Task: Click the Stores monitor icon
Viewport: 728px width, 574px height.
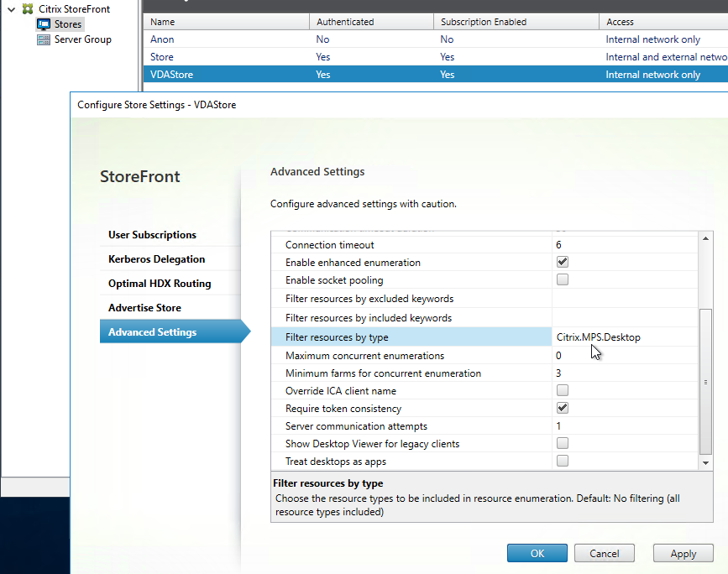Action: 44,24
